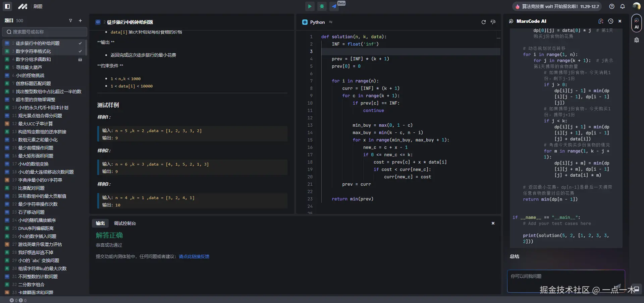Click 样例1 input code block
644x303 pixels.
point(192,134)
